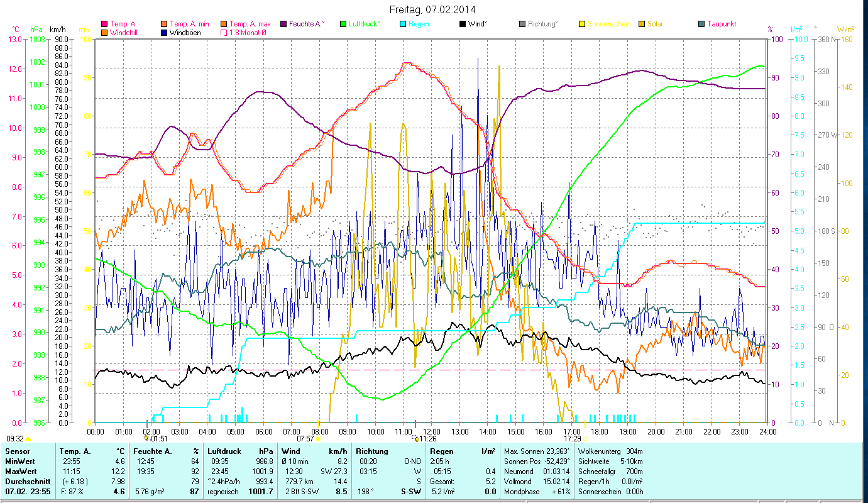Image resolution: width=868 pixels, height=503 pixels.
Task: Click the 'MaxWert' row label
Action: [21, 472]
